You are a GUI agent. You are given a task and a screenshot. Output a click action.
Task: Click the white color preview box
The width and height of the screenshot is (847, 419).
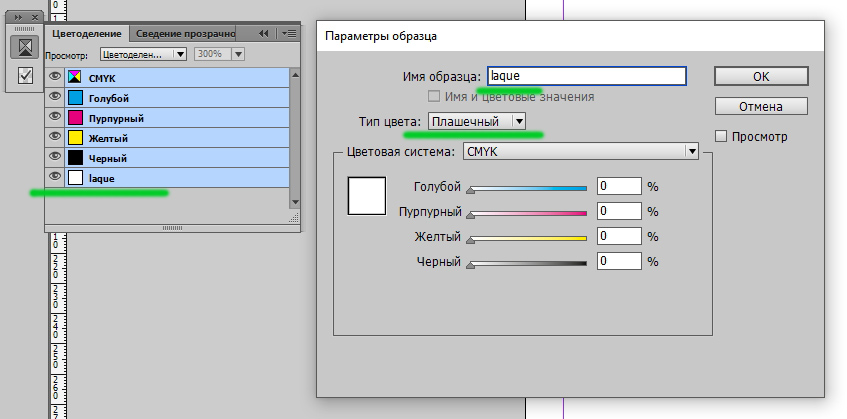367,196
